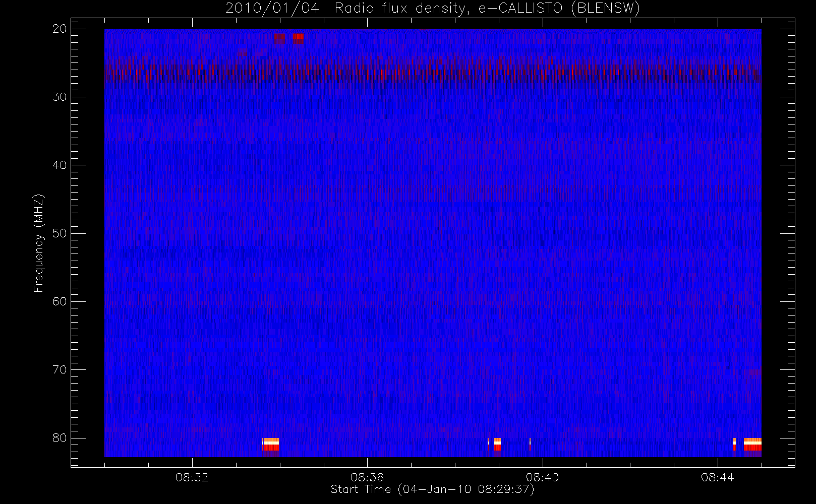Screen dimensions: 816x504
Task: Click the 70 frequency tick label
Action: pyautogui.click(x=60, y=369)
